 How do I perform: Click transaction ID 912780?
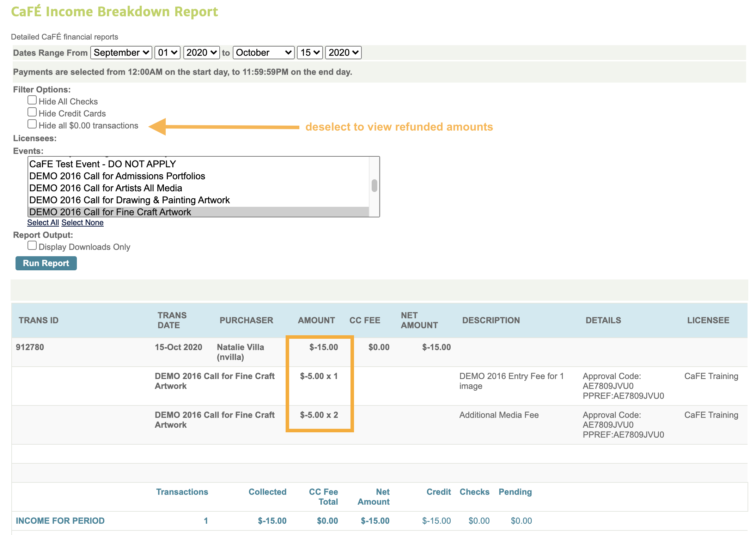(30, 347)
